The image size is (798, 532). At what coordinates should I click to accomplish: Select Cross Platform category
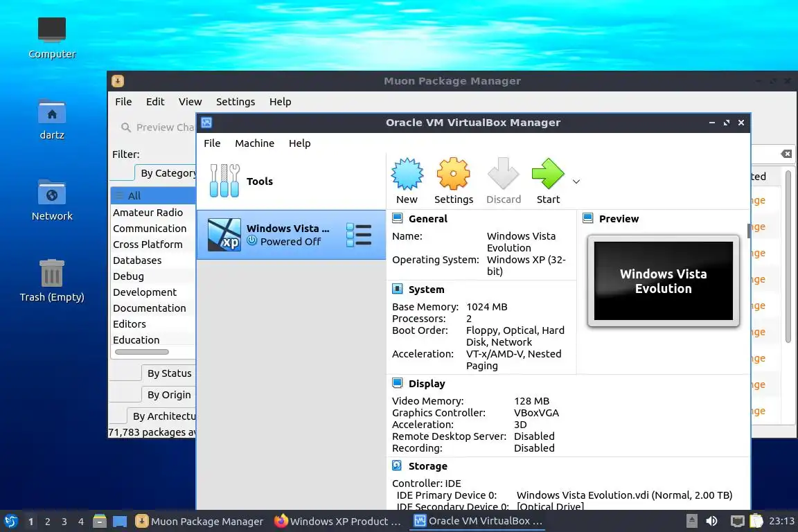click(153, 245)
